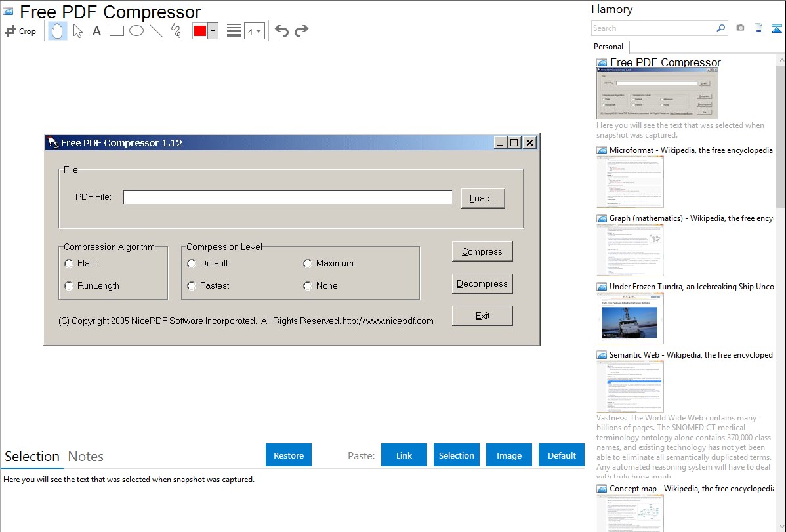
Task: Click into the PDF File input field
Action: click(x=288, y=197)
